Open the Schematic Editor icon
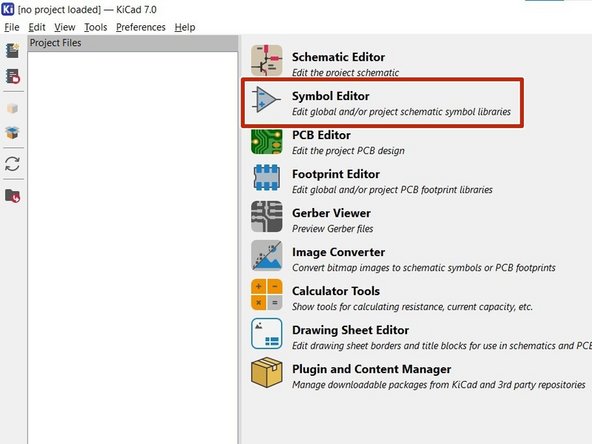 [267, 60]
